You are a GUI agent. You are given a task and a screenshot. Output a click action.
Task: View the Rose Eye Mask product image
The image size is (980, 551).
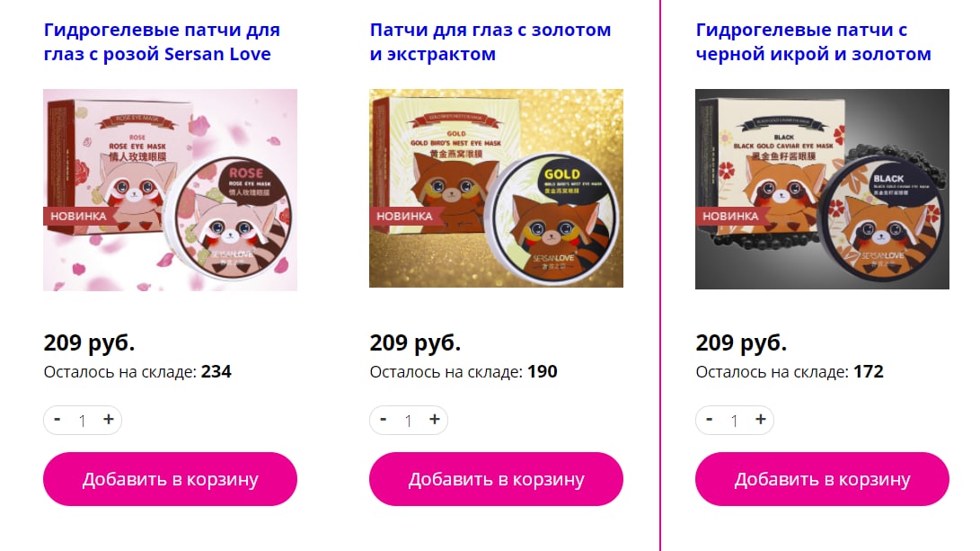[x=170, y=190]
